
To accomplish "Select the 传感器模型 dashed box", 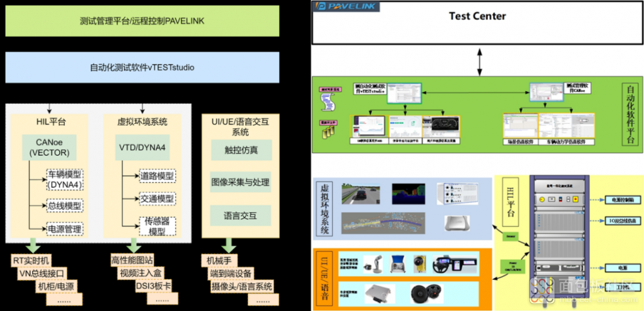I will pyautogui.click(x=157, y=226).
